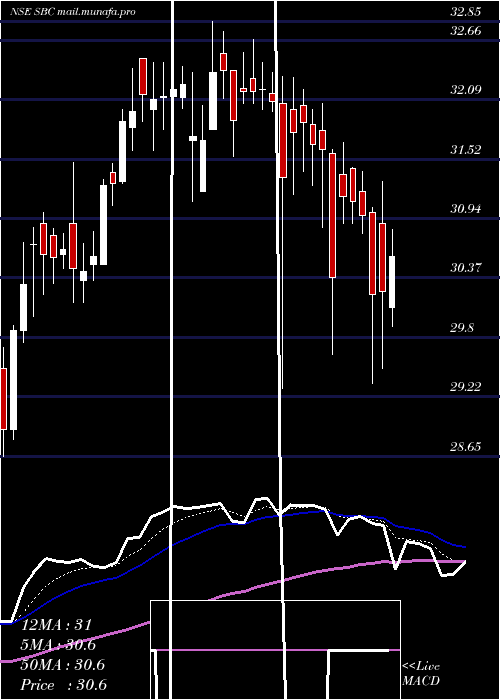
Task: Click the 32.09 price axis label
Action: [x=466, y=90]
